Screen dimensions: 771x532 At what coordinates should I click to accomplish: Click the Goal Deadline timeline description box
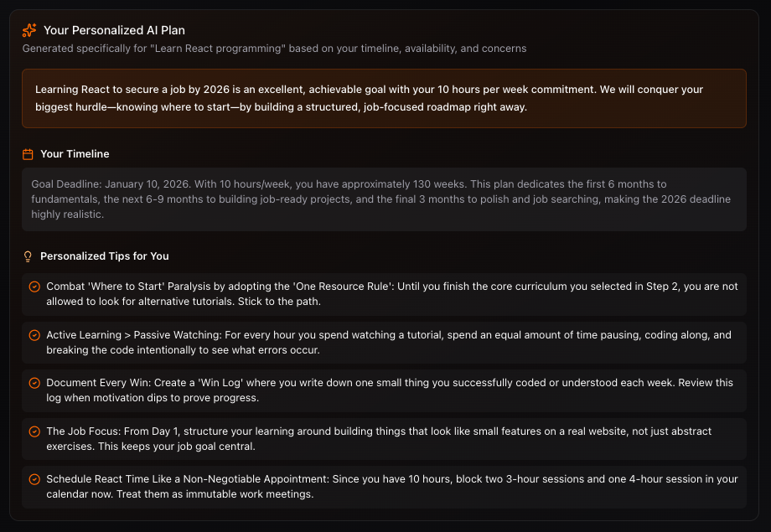384,199
